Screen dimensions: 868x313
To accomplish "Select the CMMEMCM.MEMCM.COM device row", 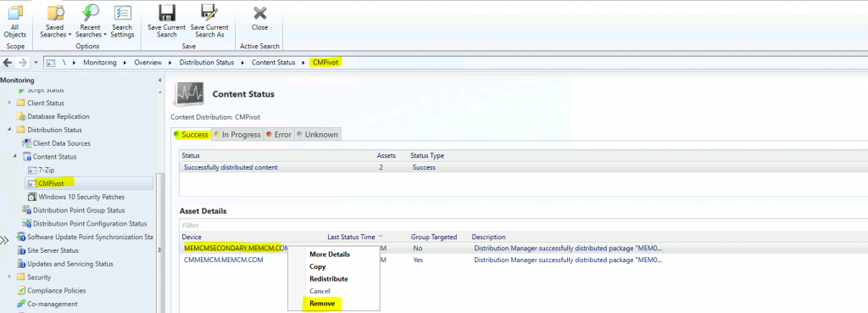I will 523,260.
